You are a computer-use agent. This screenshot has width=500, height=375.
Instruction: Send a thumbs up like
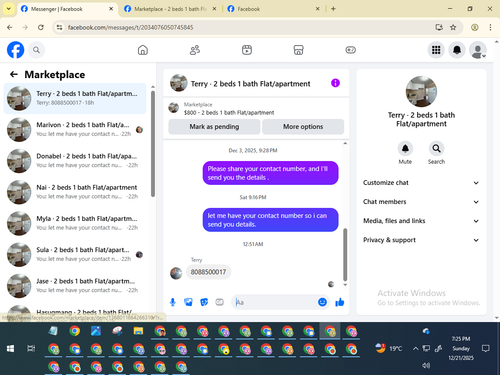point(340,302)
